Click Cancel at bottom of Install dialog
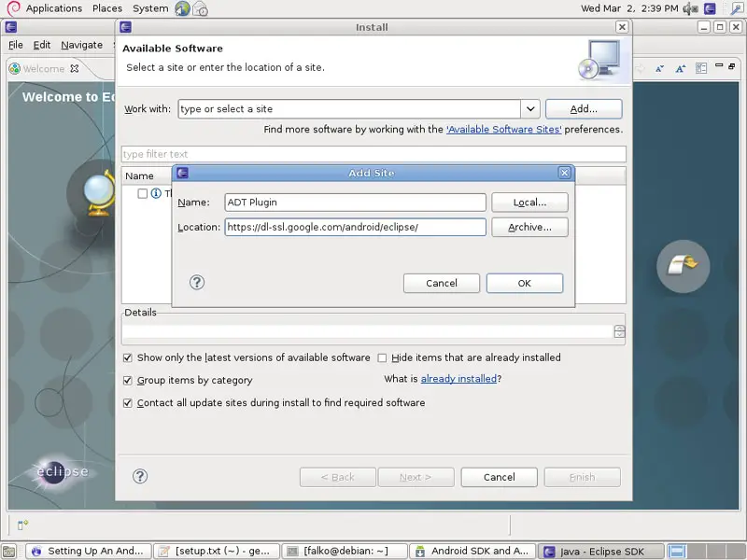The width and height of the screenshot is (747, 560). pos(500,477)
